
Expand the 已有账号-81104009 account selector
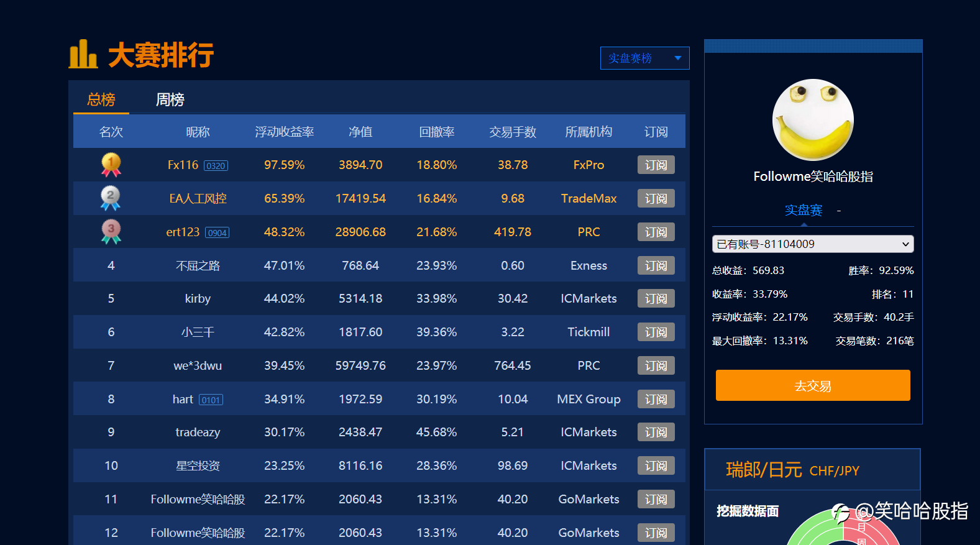click(x=813, y=244)
